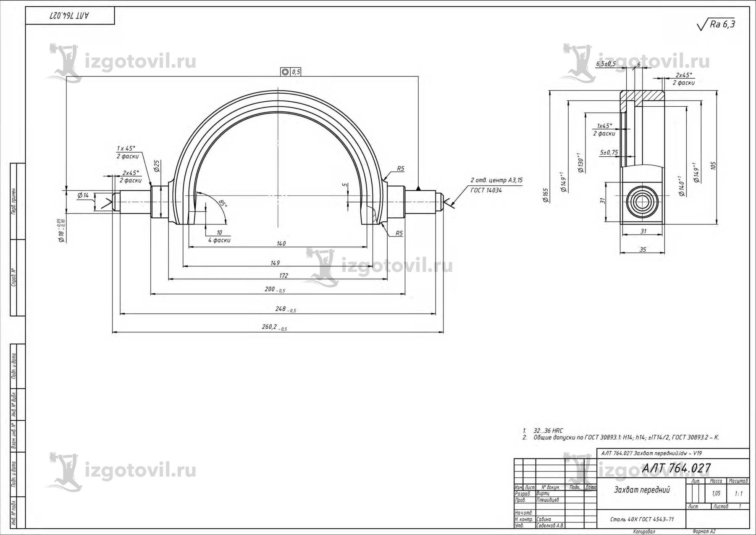Select the Инв. № подл. margin label
Viewport: 756px width, 535px height.
tap(14, 513)
